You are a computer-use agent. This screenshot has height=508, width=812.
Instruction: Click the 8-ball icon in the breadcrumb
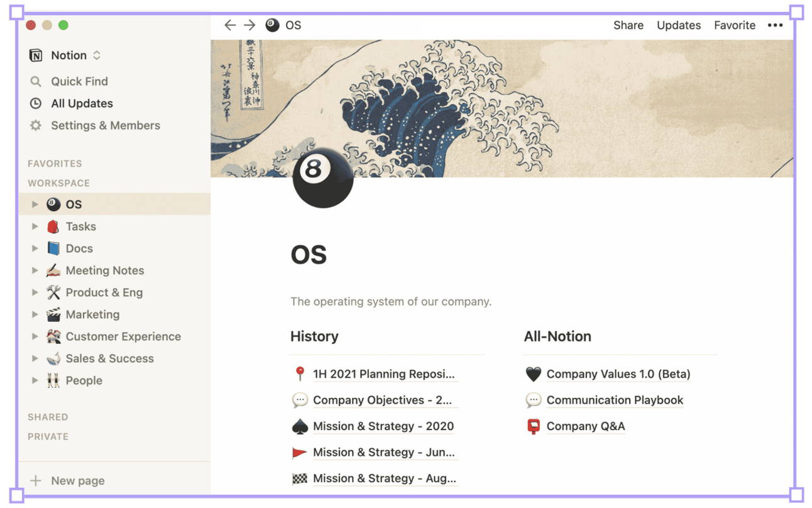coord(272,25)
